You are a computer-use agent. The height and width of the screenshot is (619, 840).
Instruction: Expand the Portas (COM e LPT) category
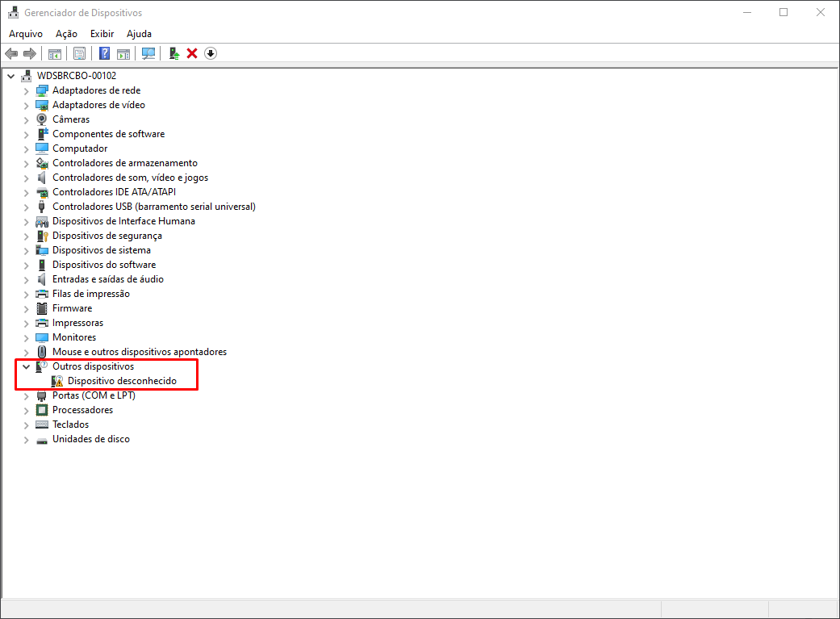coord(26,395)
